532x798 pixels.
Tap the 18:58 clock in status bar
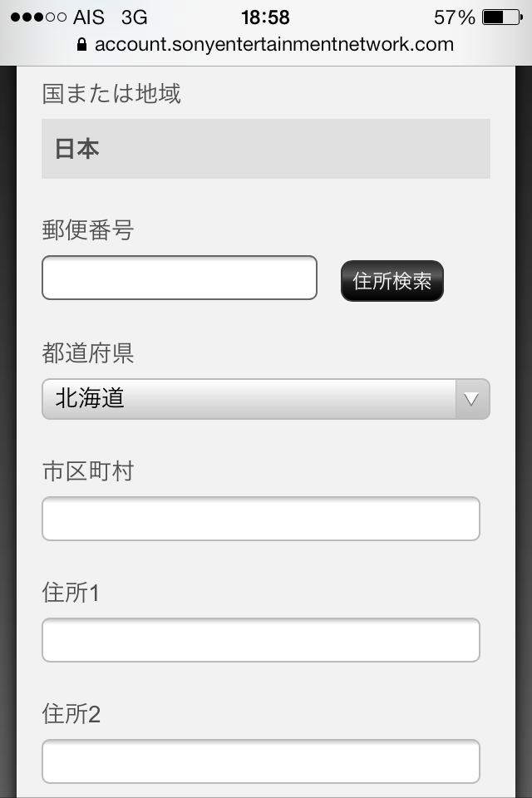click(x=265, y=17)
